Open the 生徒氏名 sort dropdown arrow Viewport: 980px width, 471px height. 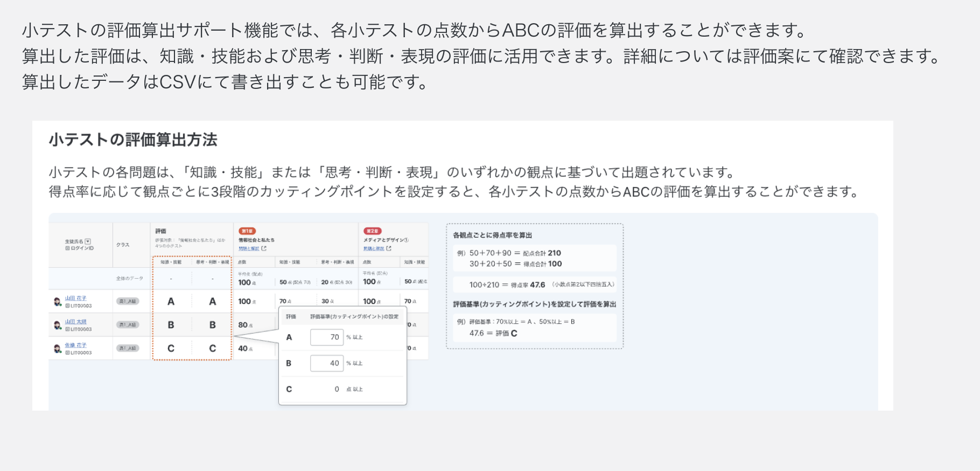(x=88, y=241)
